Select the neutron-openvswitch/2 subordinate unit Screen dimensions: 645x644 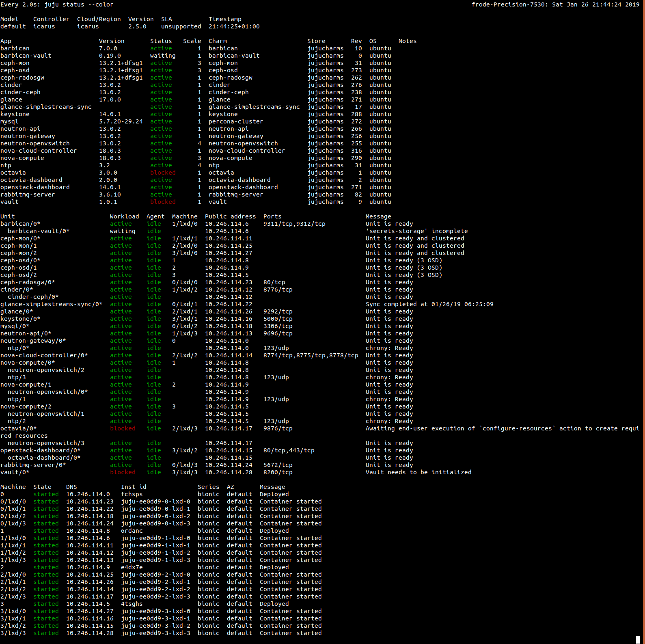[46, 370]
